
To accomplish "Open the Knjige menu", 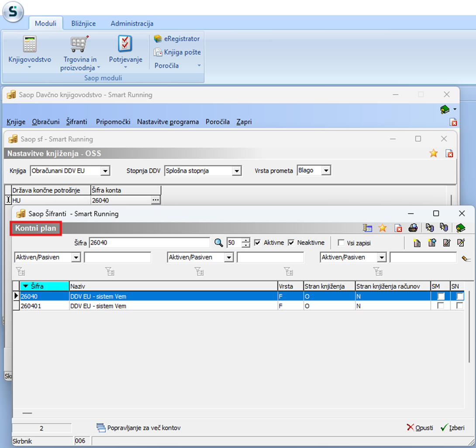I will click(x=16, y=122).
